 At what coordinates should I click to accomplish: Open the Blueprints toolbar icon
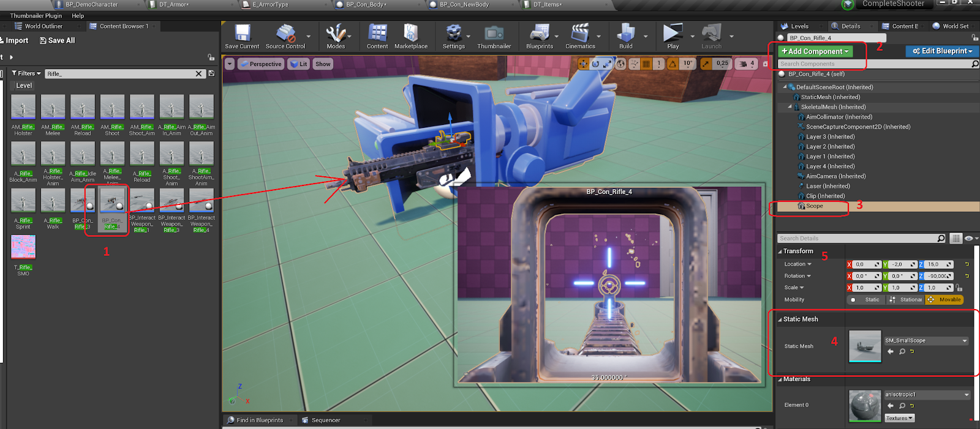tap(540, 36)
